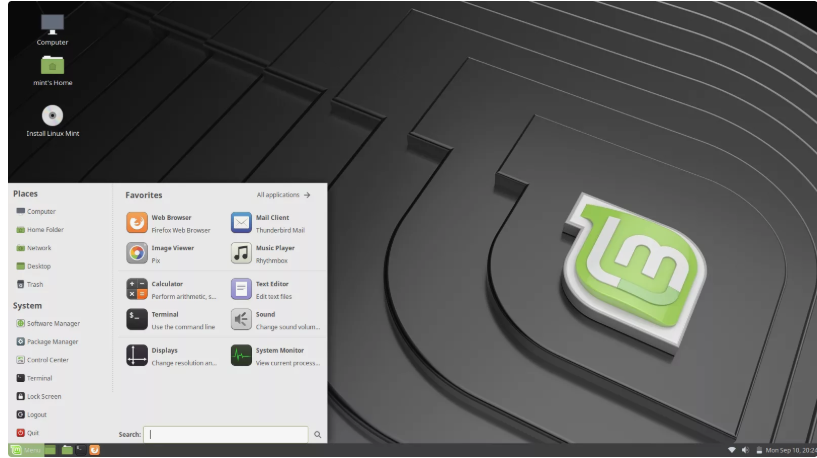Screen dimensions: 817x458
Task: Open Sound settings from Favorites
Action: tap(275, 320)
